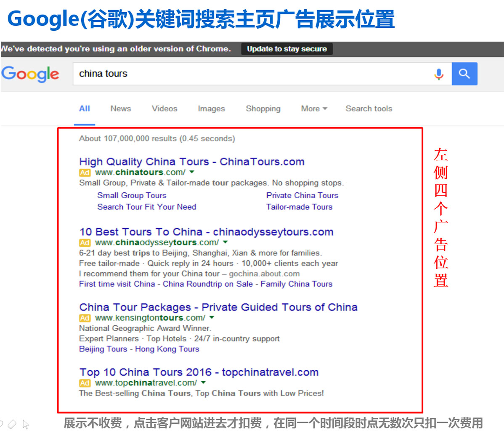
Task: Open the Beijing Tours link
Action: coord(103,349)
